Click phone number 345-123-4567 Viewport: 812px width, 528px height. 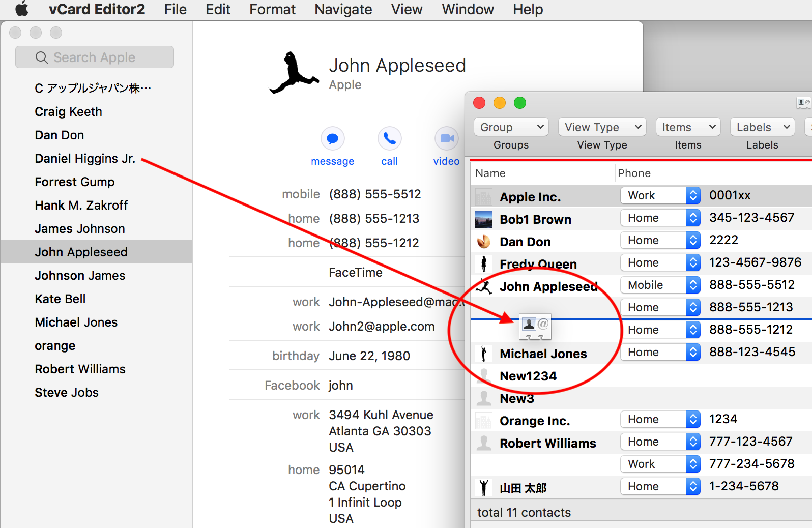[751, 218]
